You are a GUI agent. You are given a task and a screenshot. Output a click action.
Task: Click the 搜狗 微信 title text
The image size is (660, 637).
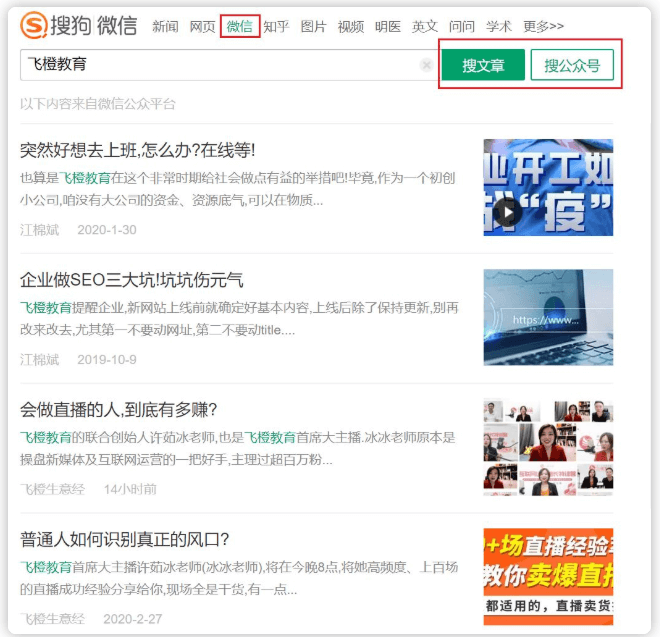[x=94, y=25]
